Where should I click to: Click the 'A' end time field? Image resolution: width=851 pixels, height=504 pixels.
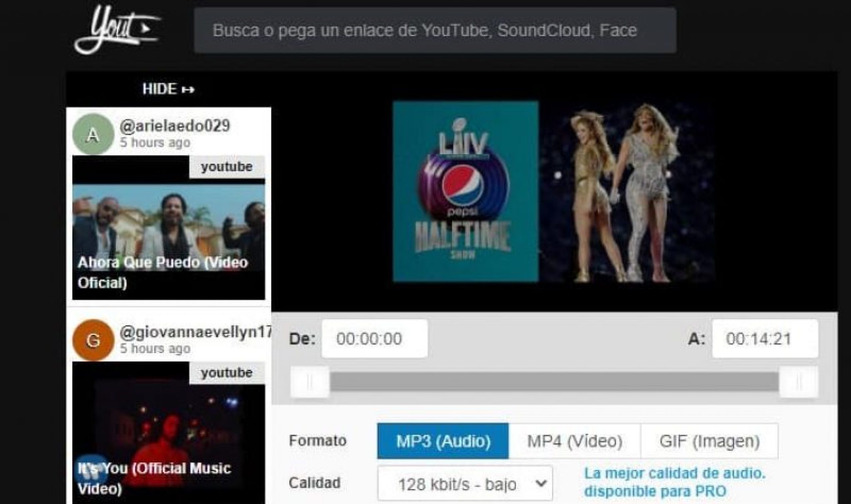(x=765, y=339)
